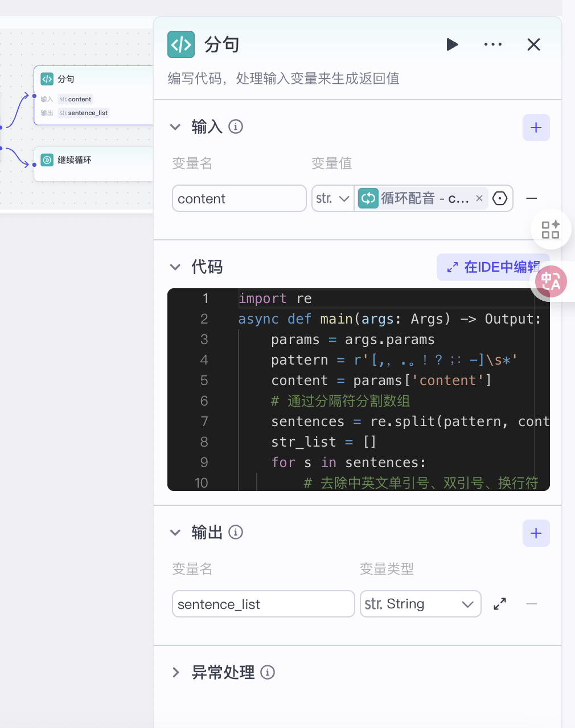Add a new output variable
The height and width of the screenshot is (728, 575).
(x=536, y=533)
